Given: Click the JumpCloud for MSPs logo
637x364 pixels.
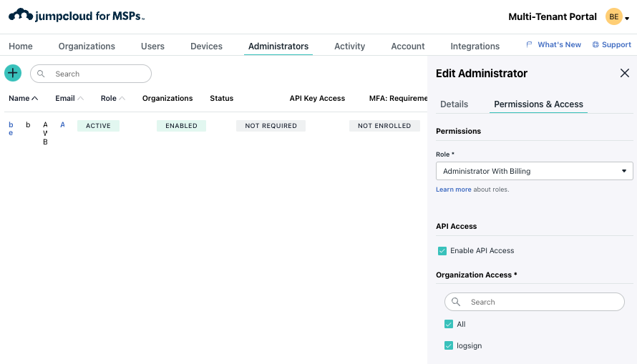Looking at the screenshot, I should tap(77, 16).
